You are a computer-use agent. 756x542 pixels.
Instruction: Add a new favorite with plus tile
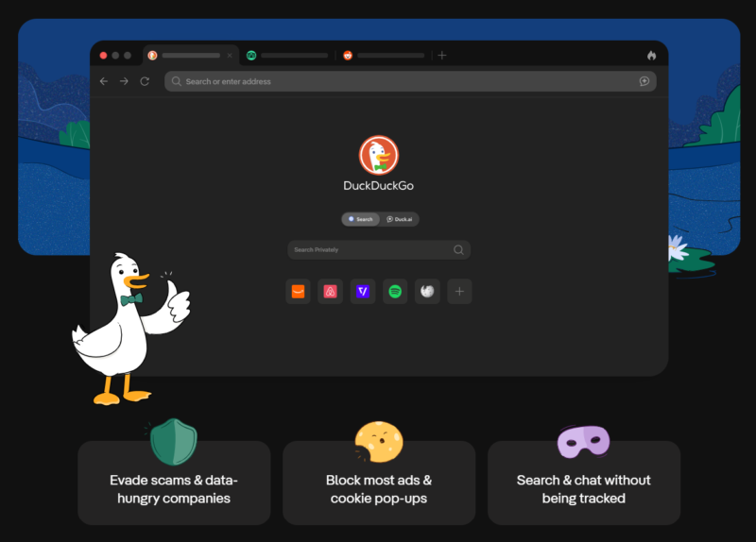(459, 292)
